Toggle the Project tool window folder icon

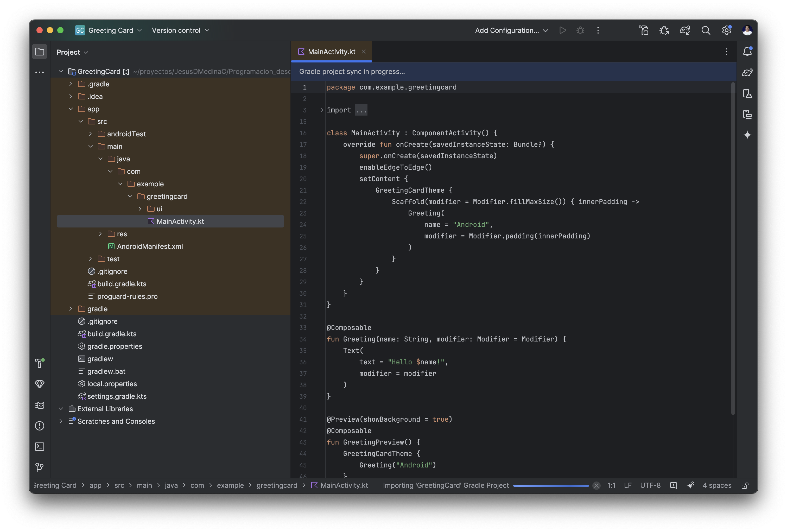click(40, 52)
